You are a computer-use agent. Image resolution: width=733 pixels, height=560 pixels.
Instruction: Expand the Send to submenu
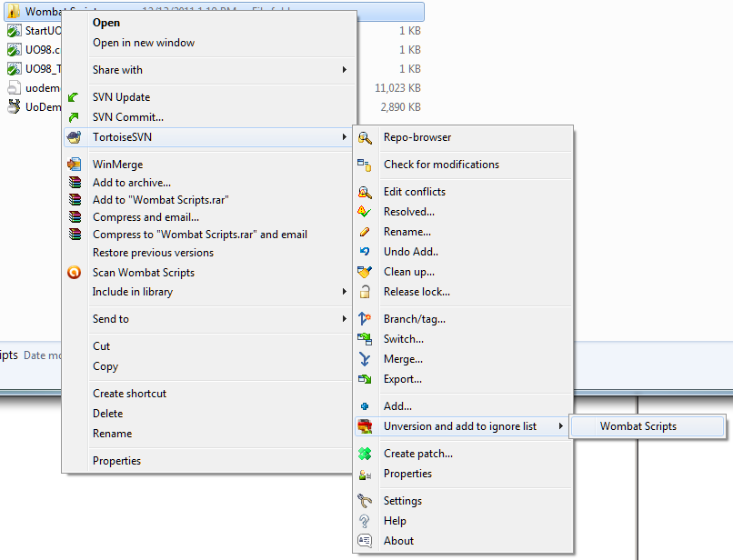344,319
